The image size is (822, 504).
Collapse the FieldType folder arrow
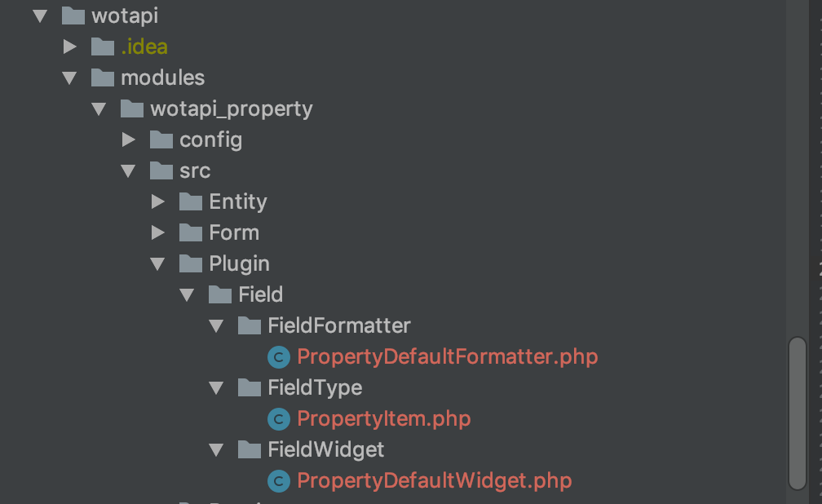coord(217,388)
